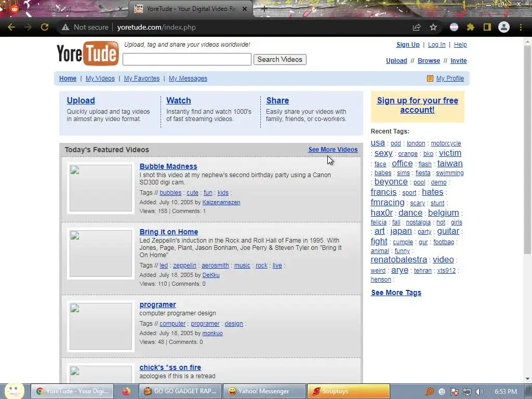Click the Bubble Madness thumbnail
This screenshot has width=532, height=399.
[x=101, y=188]
